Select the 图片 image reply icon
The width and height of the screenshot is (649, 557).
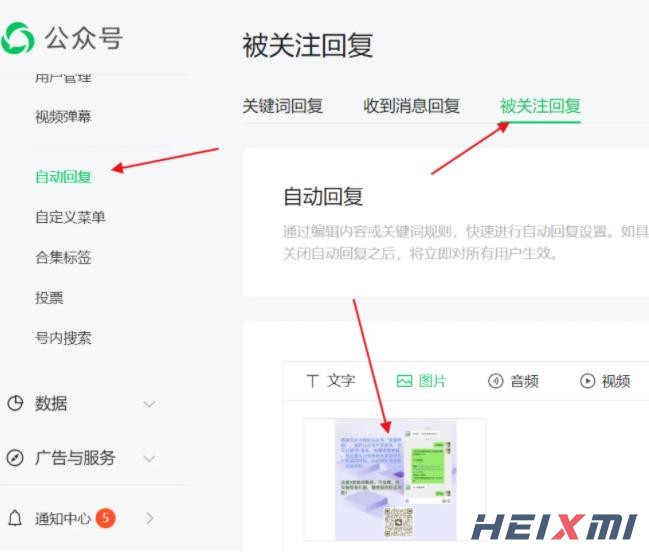[404, 381]
